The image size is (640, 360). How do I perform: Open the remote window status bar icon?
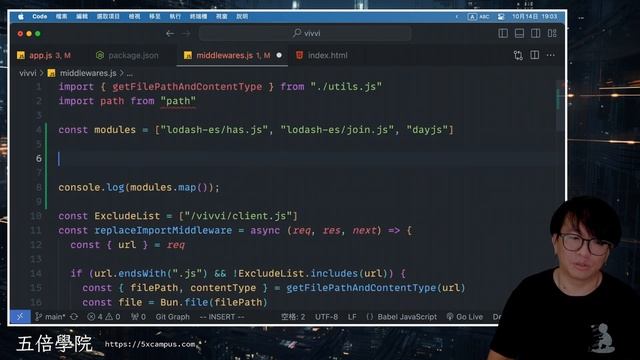pyautogui.click(x=20, y=317)
